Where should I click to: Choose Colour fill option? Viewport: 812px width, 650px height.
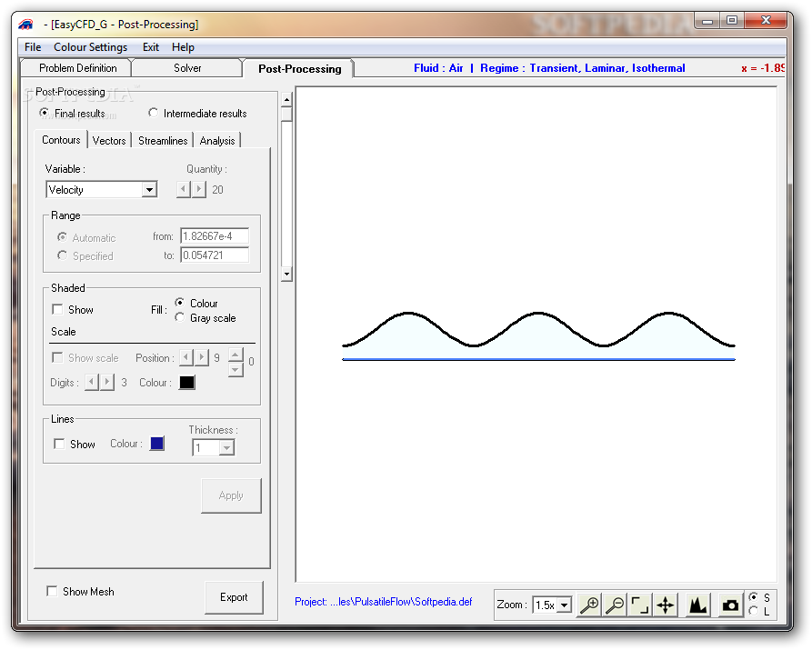pyautogui.click(x=180, y=302)
